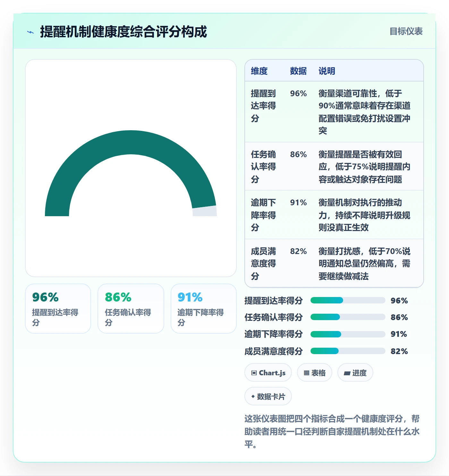This screenshot has width=449, height=476.
Task: Click table cell 提醒到达率得分
Action: tap(263, 106)
